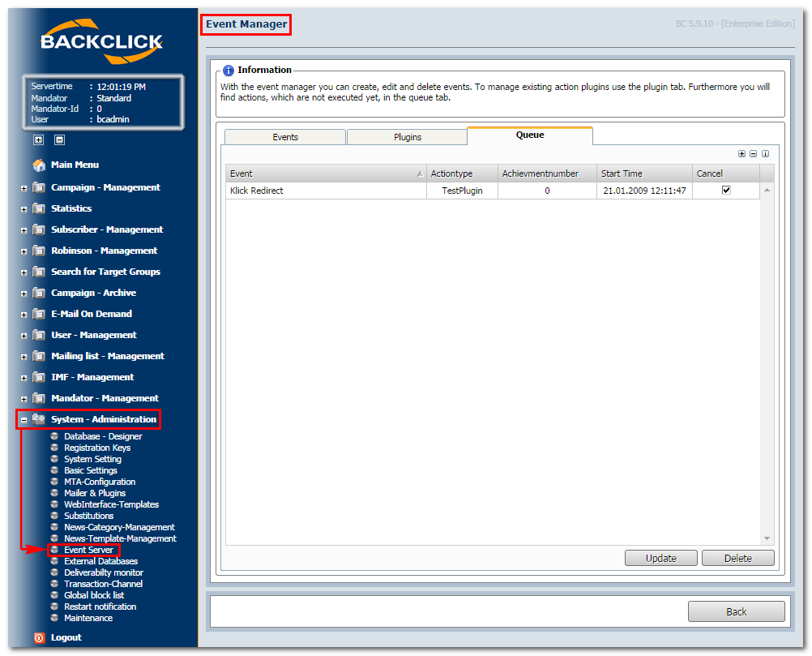This screenshot has height=656, width=812.
Task: Click the small info icon above the queue table
Action: [x=765, y=153]
